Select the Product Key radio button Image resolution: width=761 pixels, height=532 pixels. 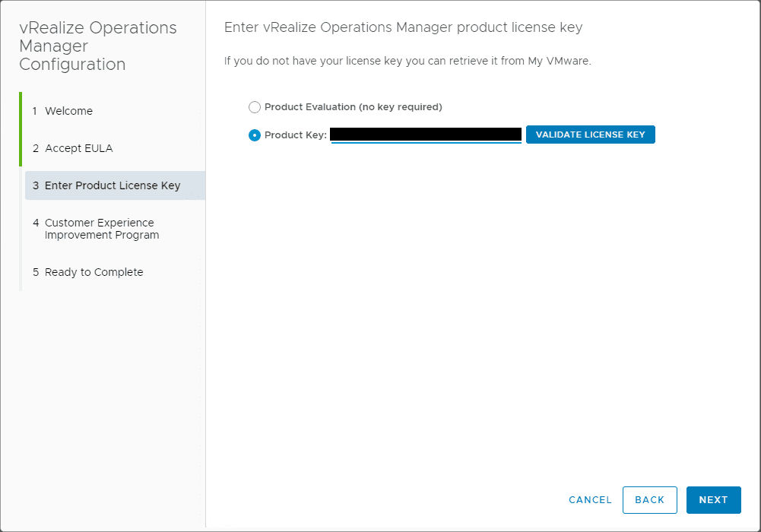click(x=255, y=135)
